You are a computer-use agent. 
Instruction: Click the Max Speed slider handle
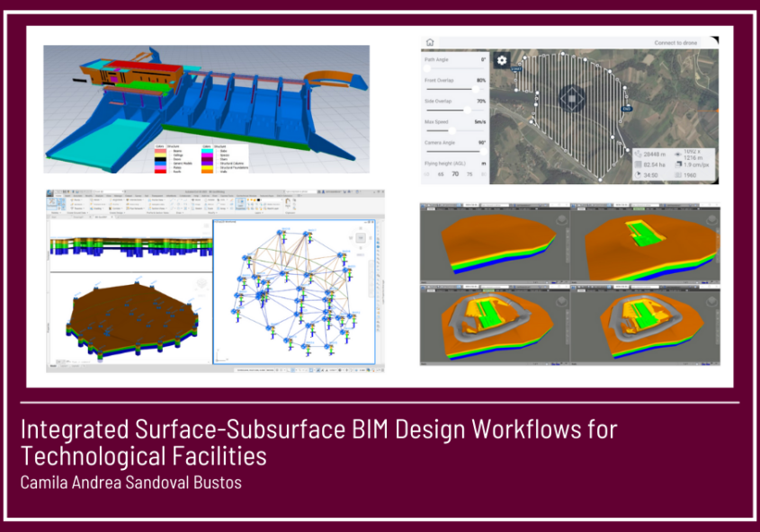452,130
